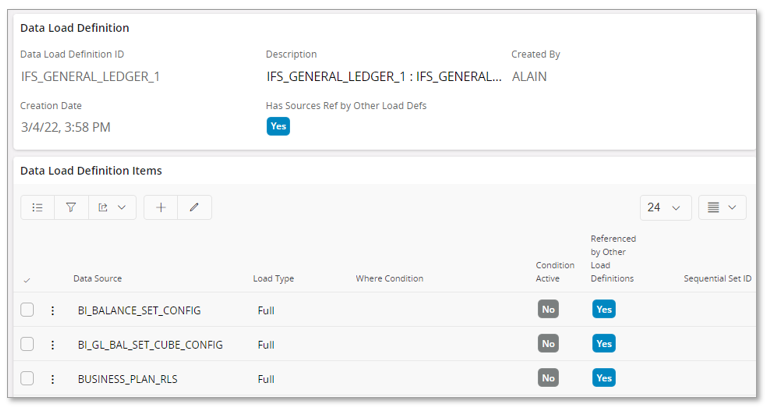The height and width of the screenshot is (408, 767).
Task: Click the list view icon in toolbar
Action: click(x=38, y=207)
